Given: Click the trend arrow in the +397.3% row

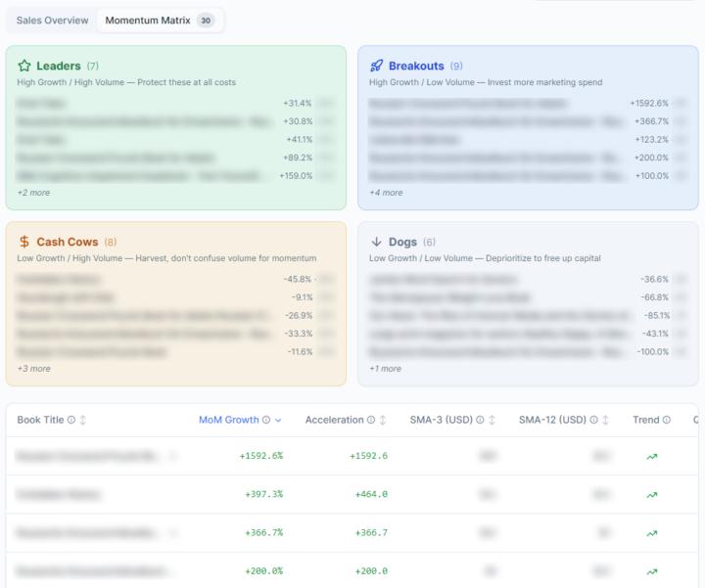Looking at the screenshot, I should pos(652,495).
